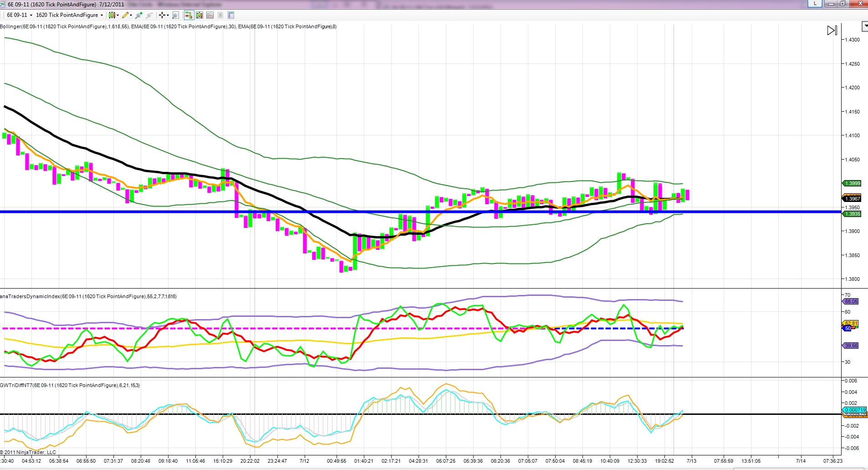Click the greyed-out Strategies dollar icon

pyautogui.click(x=220, y=15)
